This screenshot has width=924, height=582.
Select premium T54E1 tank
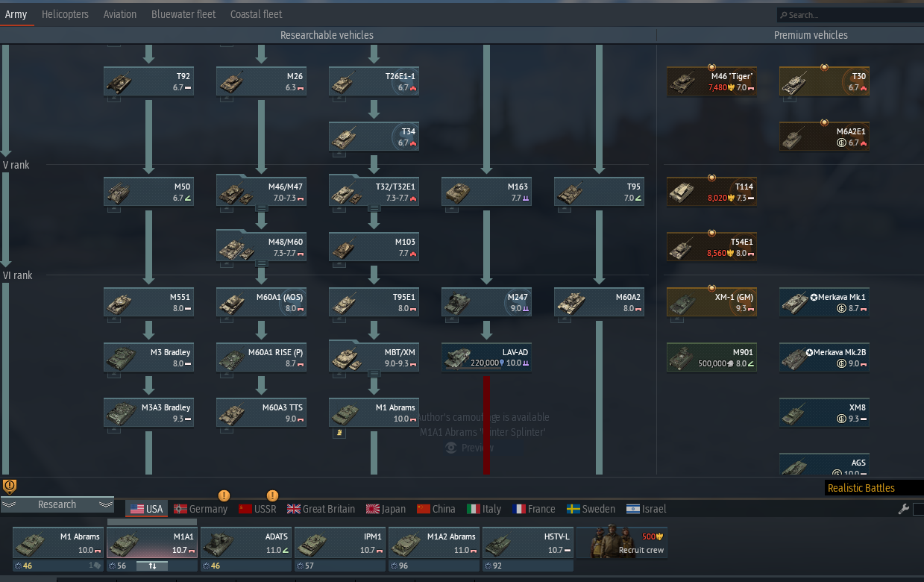(x=711, y=247)
